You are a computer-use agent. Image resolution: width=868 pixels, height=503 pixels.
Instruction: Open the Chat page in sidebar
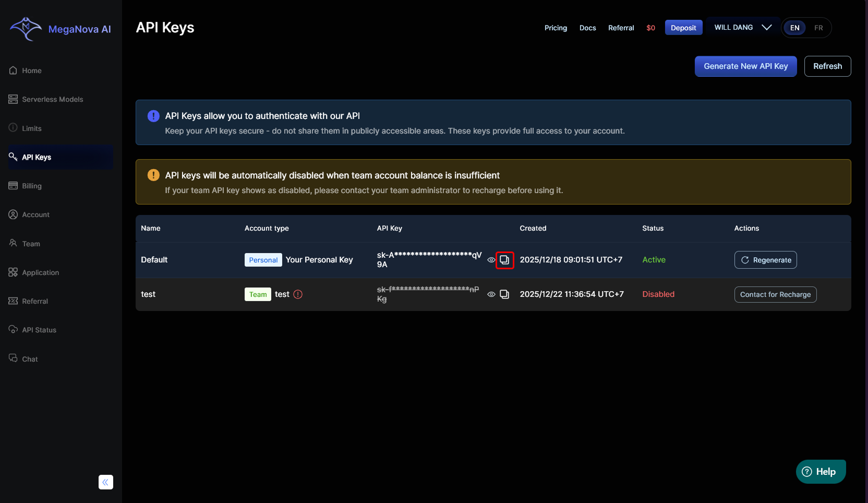pyautogui.click(x=30, y=359)
